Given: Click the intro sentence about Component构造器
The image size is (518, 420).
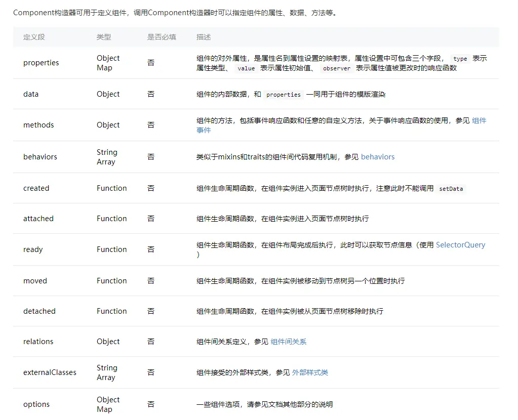Looking at the screenshot, I should [x=175, y=13].
